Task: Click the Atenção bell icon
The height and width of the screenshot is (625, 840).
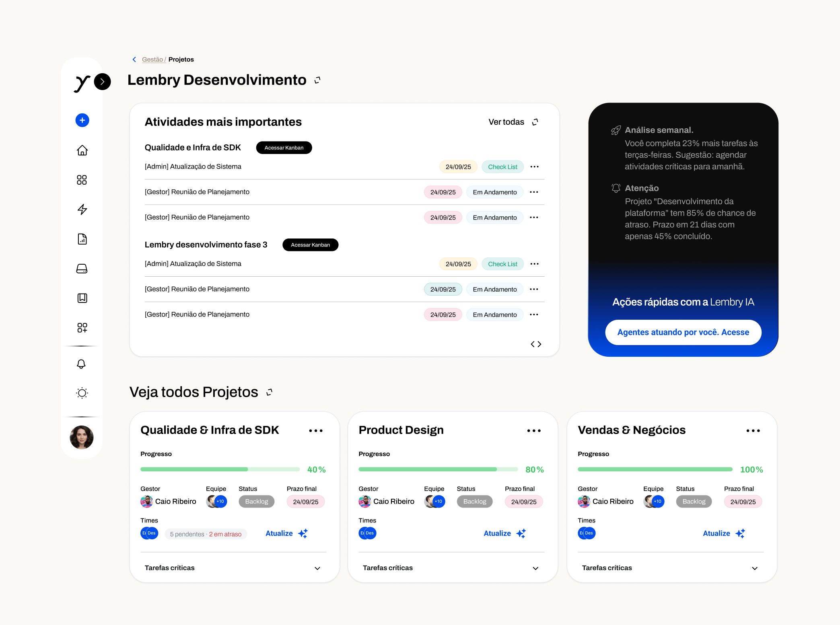Action: pyautogui.click(x=616, y=188)
